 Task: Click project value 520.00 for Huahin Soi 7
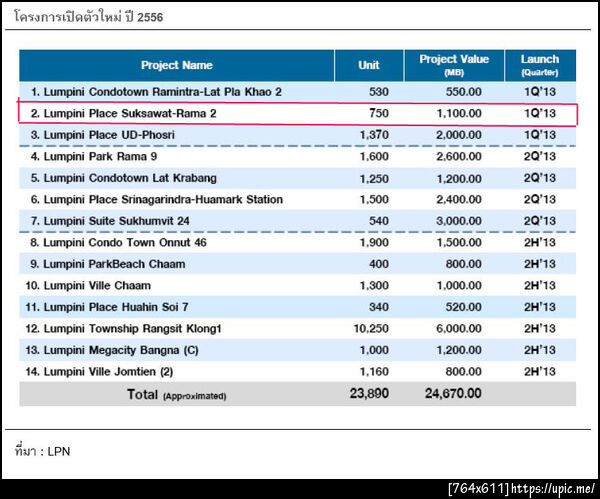[x=463, y=307]
